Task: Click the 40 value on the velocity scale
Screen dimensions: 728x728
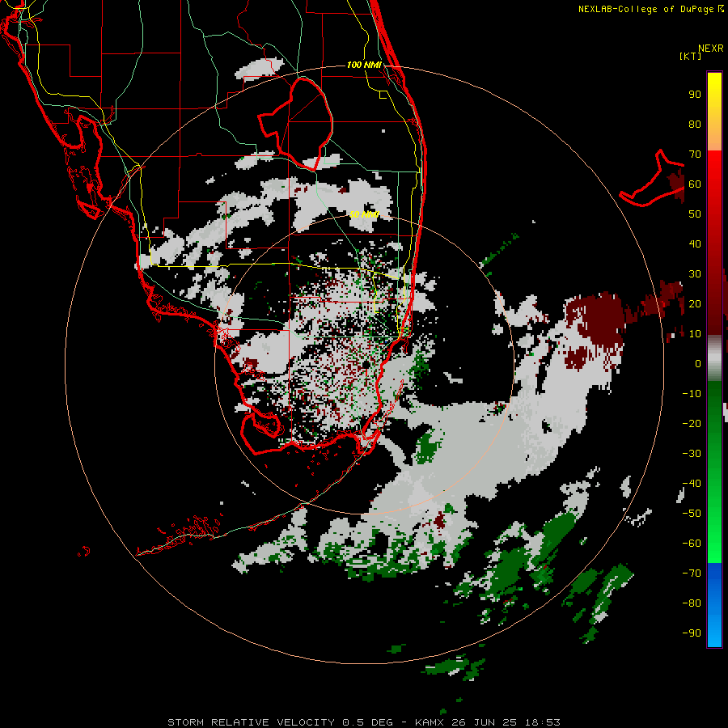Action: tap(695, 244)
